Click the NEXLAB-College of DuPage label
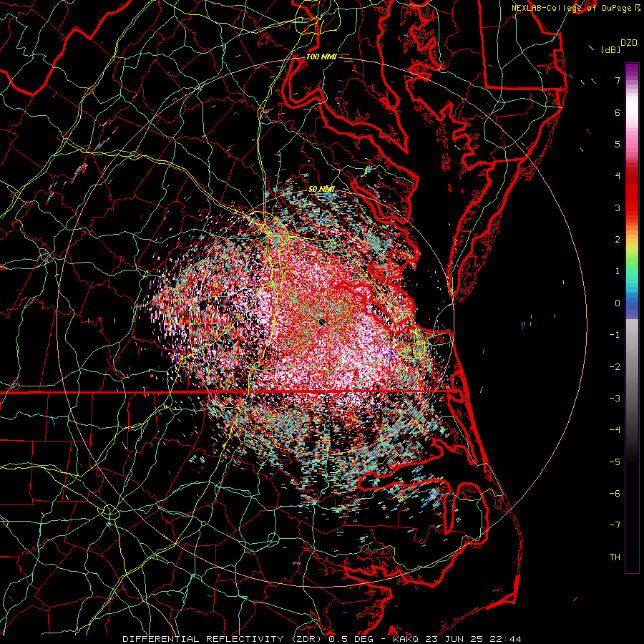This screenshot has height=644, width=644. pyautogui.click(x=572, y=8)
